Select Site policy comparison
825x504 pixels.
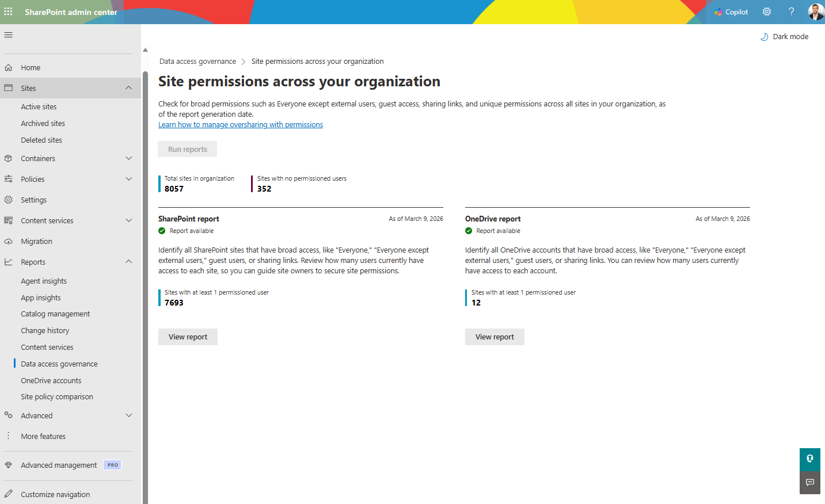click(56, 396)
